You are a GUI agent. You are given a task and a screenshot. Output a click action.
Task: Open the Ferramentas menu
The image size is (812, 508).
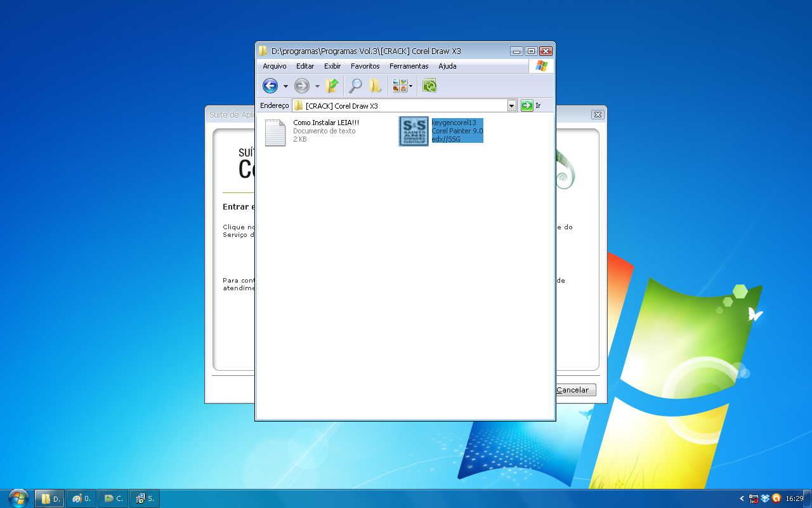(x=409, y=66)
